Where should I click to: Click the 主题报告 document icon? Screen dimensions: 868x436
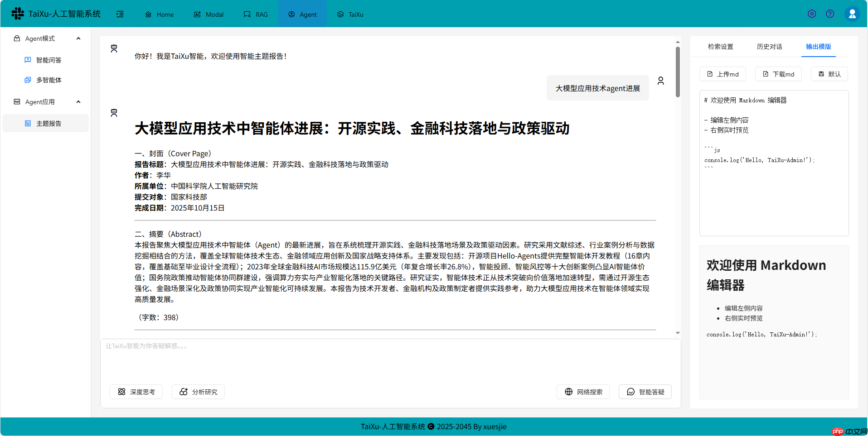(28, 123)
